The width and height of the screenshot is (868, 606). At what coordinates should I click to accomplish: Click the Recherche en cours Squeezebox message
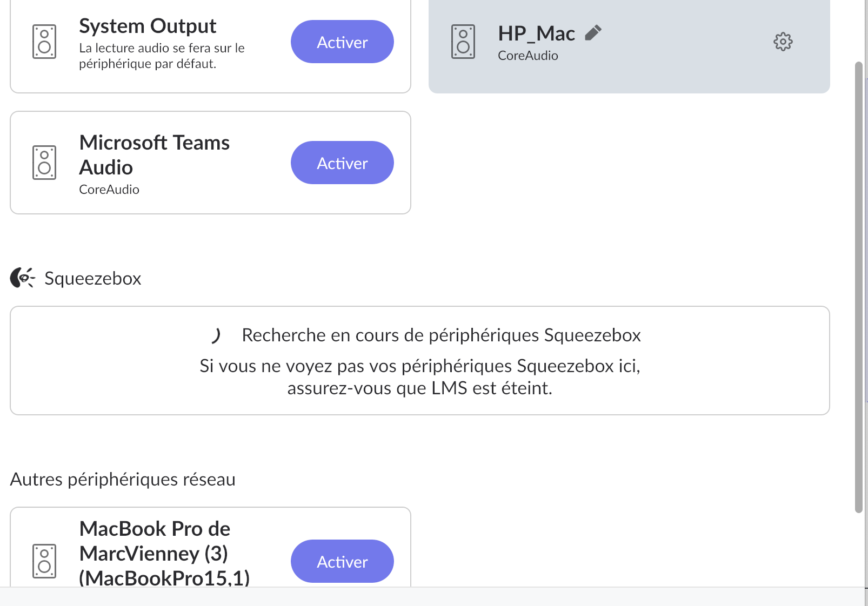point(441,335)
